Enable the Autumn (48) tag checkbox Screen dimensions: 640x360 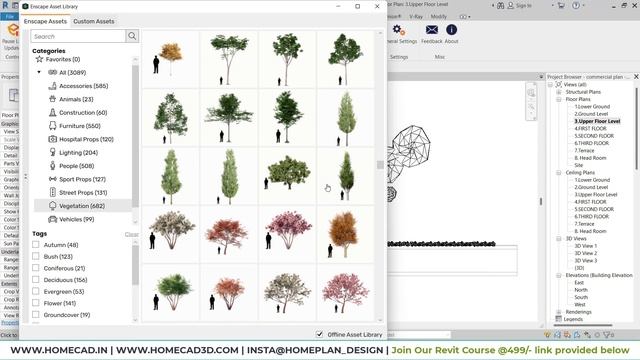click(x=36, y=244)
